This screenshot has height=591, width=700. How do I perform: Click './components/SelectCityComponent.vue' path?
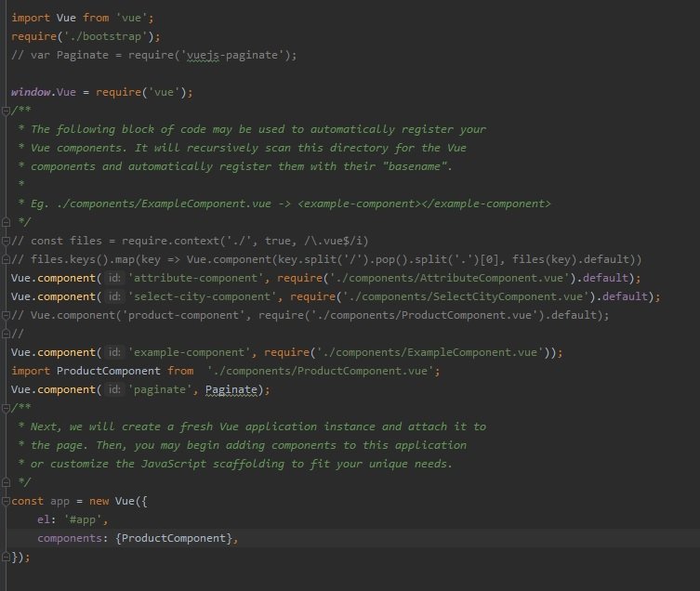click(x=466, y=296)
